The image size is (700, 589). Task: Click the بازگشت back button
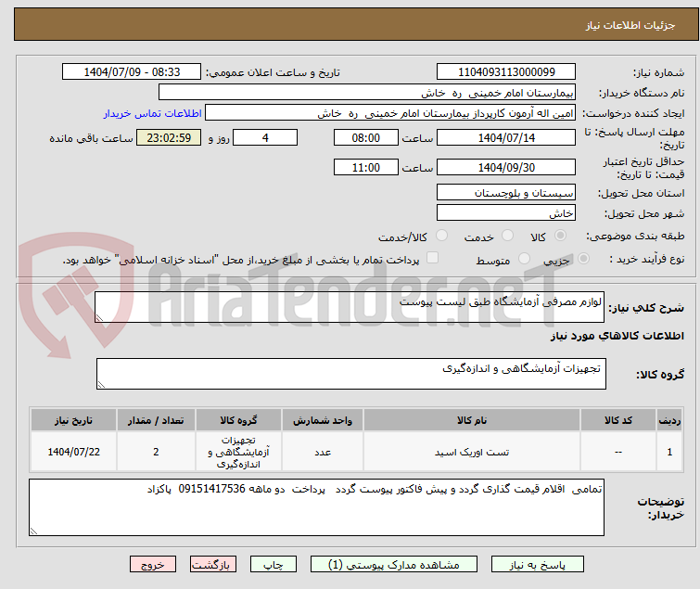click(213, 565)
